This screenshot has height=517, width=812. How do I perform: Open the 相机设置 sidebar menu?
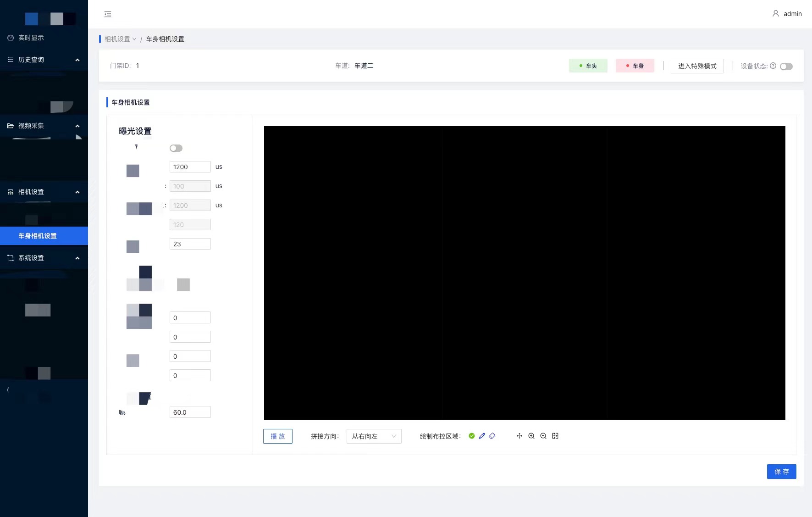(x=44, y=192)
